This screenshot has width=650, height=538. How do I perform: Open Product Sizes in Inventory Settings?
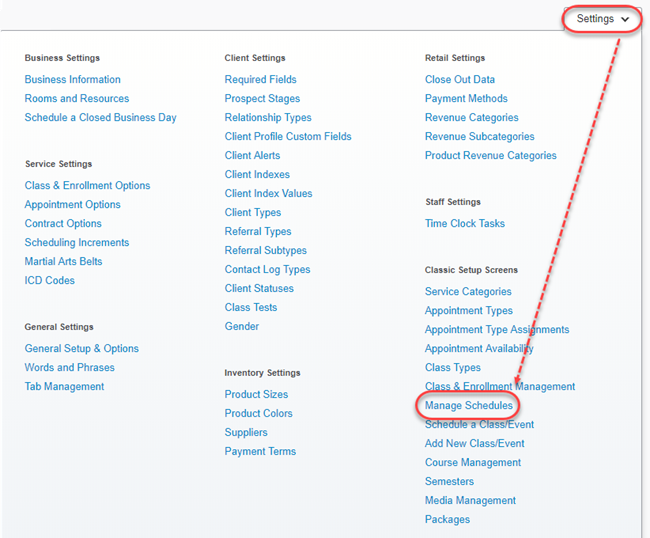point(256,395)
